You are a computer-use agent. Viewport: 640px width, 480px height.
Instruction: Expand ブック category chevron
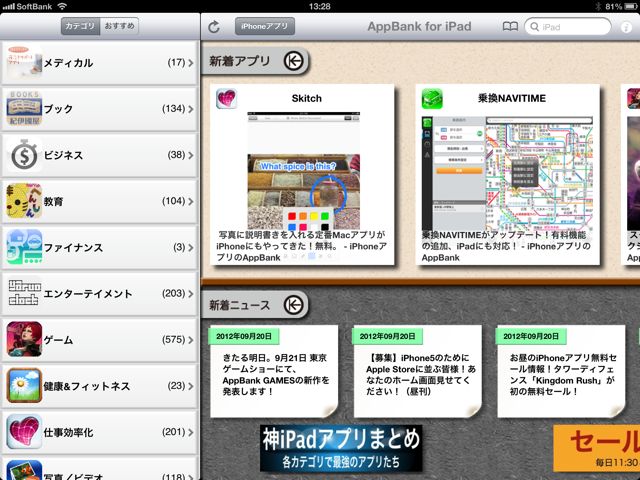pos(191,109)
